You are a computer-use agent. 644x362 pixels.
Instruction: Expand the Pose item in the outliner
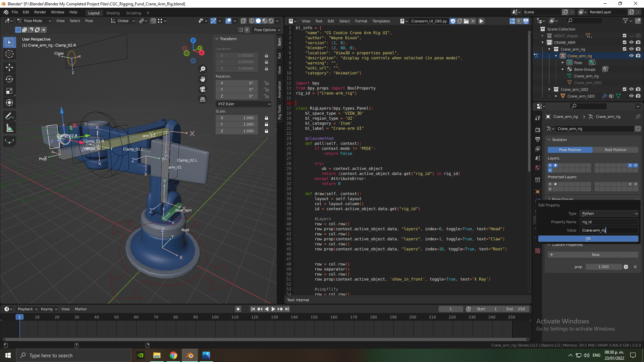point(563,62)
